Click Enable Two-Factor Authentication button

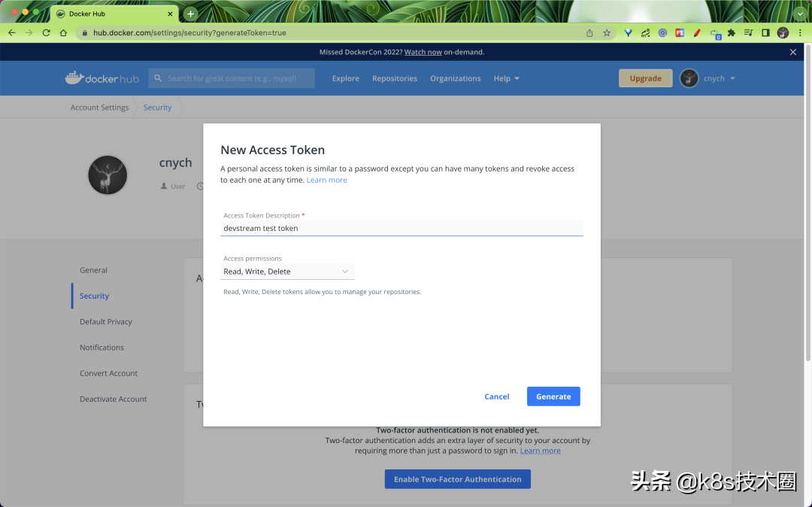457,479
